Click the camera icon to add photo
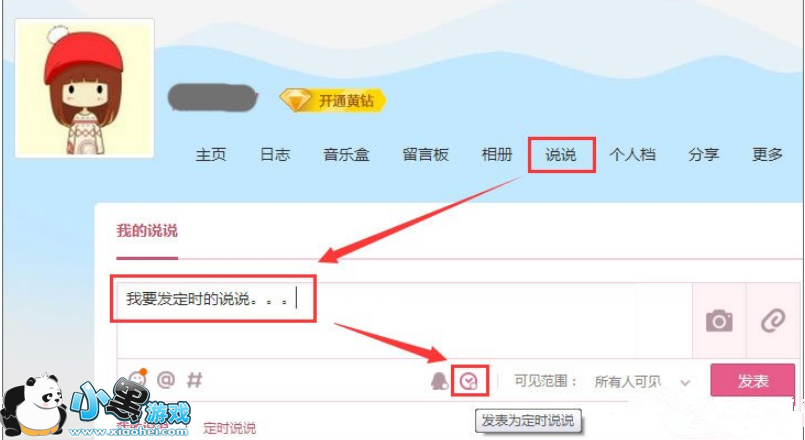805x440 pixels. click(x=719, y=321)
